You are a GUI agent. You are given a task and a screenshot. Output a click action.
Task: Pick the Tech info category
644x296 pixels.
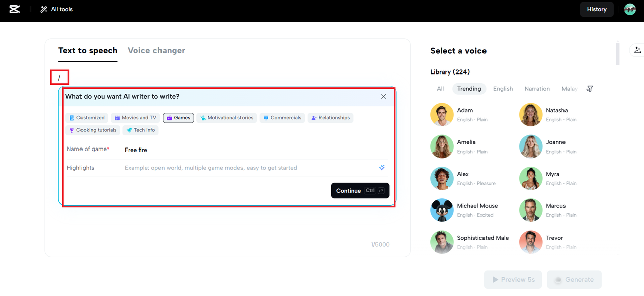[140, 130]
